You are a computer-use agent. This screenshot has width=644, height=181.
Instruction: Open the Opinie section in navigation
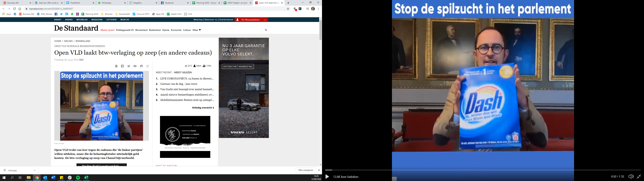tap(166, 30)
